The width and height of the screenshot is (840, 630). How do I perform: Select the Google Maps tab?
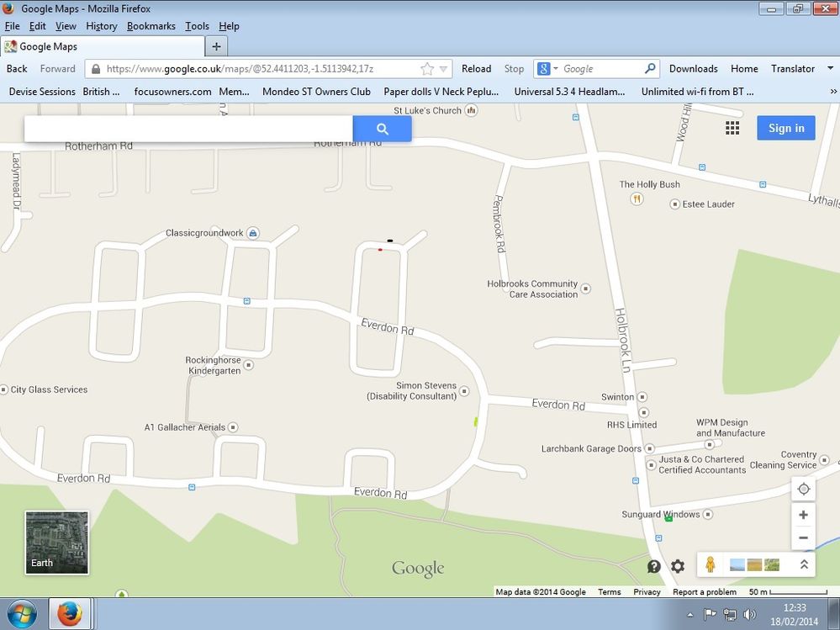coord(102,46)
